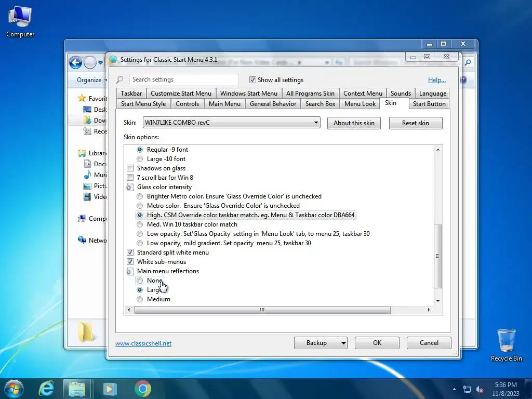
Task: Click the search magnifier icon in settings
Action: click(119, 79)
